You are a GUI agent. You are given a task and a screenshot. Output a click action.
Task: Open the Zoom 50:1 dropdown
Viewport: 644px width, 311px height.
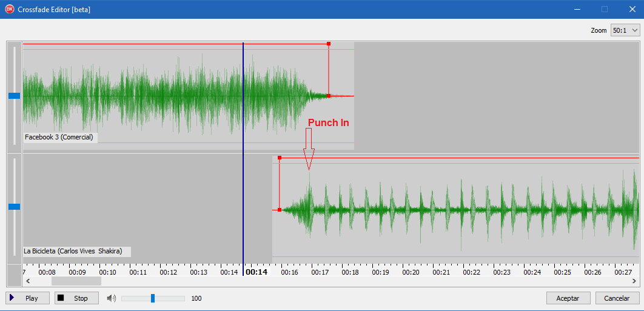[x=625, y=30]
